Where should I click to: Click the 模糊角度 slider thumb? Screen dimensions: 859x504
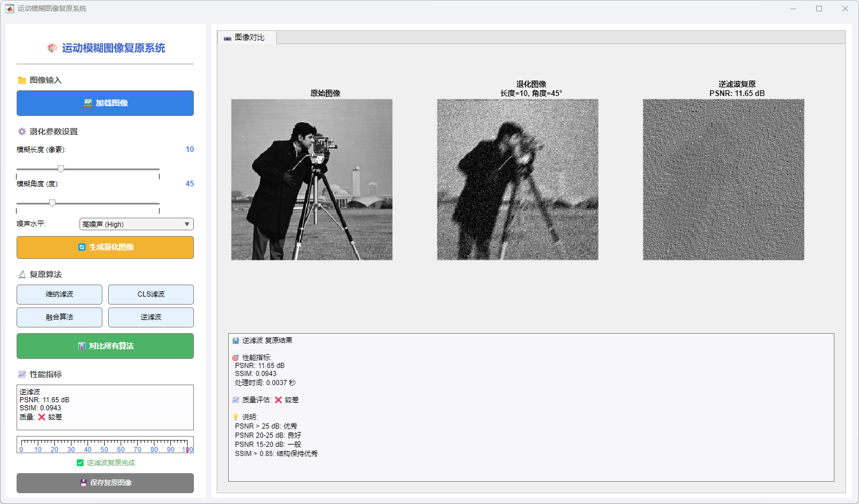pyautogui.click(x=52, y=203)
